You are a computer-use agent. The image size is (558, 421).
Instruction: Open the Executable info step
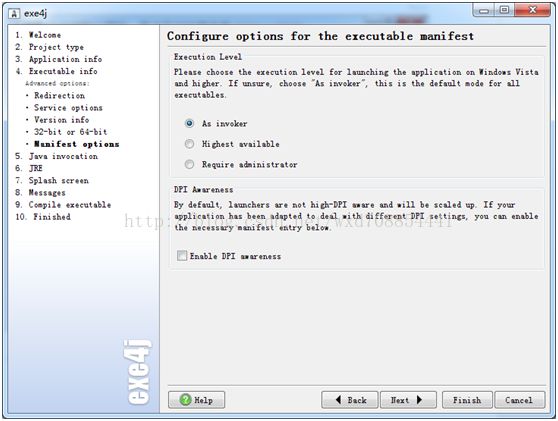coord(63,71)
